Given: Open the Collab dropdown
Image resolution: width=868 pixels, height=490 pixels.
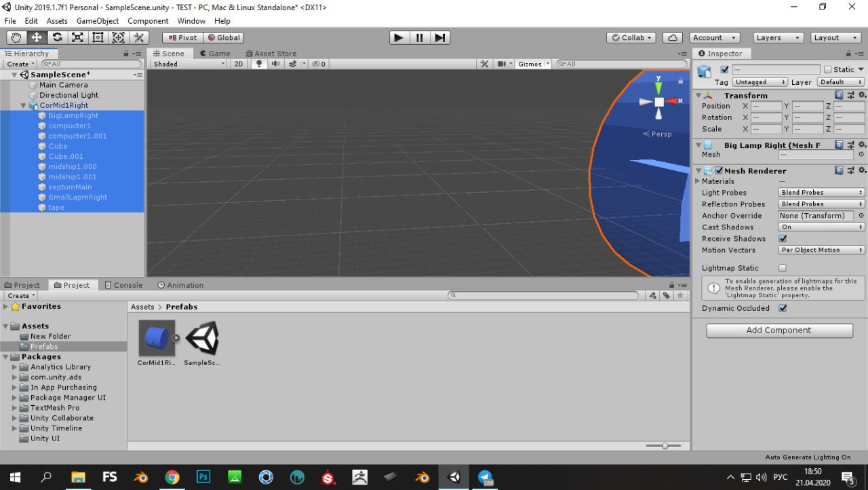Looking at the screenshot, I should [631, 38].
